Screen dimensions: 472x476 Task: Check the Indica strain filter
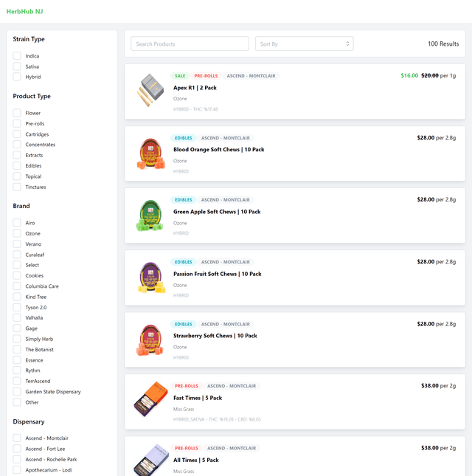tap(17, 56)
